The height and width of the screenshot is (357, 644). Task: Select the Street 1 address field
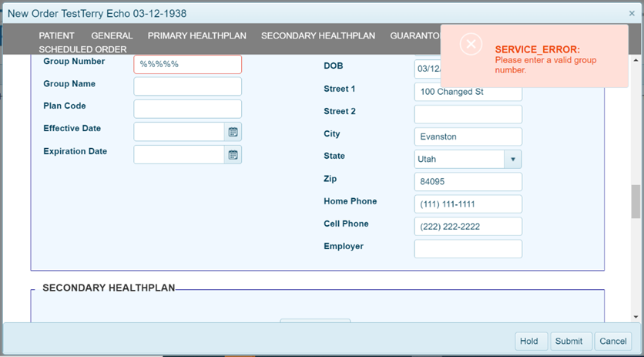coord(468,92)
